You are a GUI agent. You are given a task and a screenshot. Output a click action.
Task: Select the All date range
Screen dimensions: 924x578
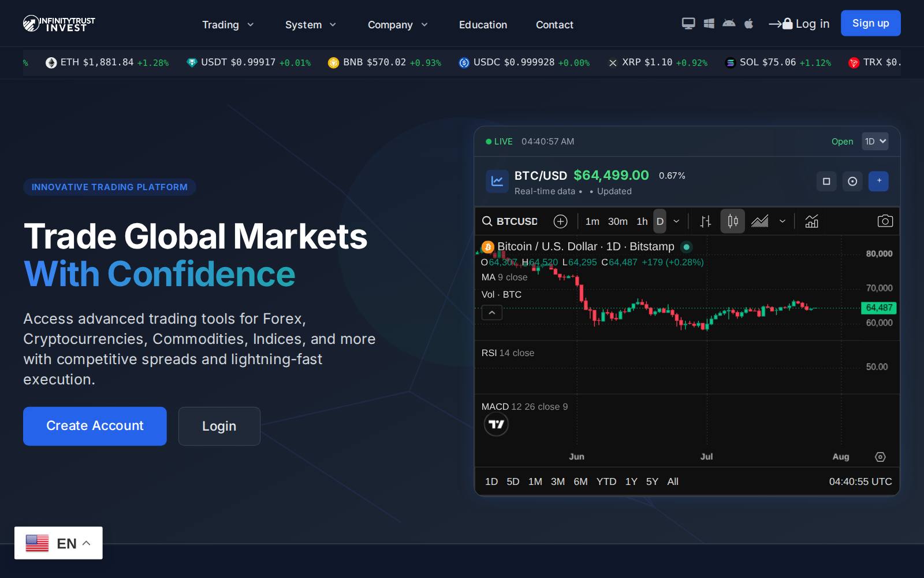(673, 481)
